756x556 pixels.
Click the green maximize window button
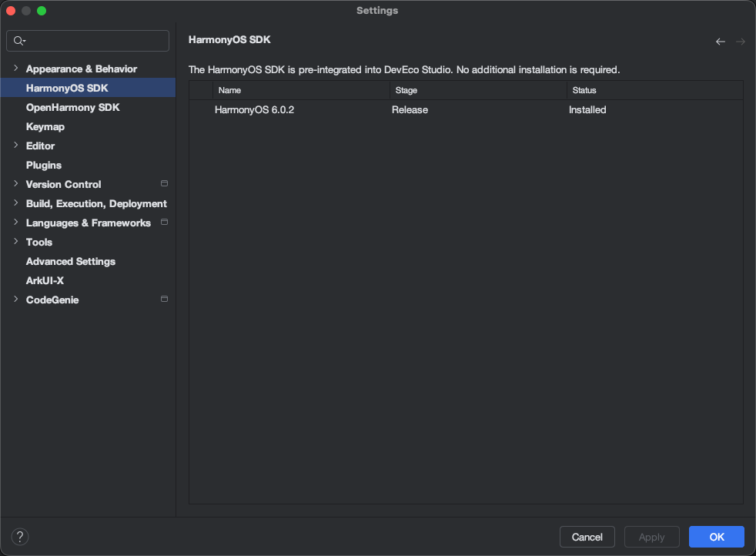pos(42,11)
